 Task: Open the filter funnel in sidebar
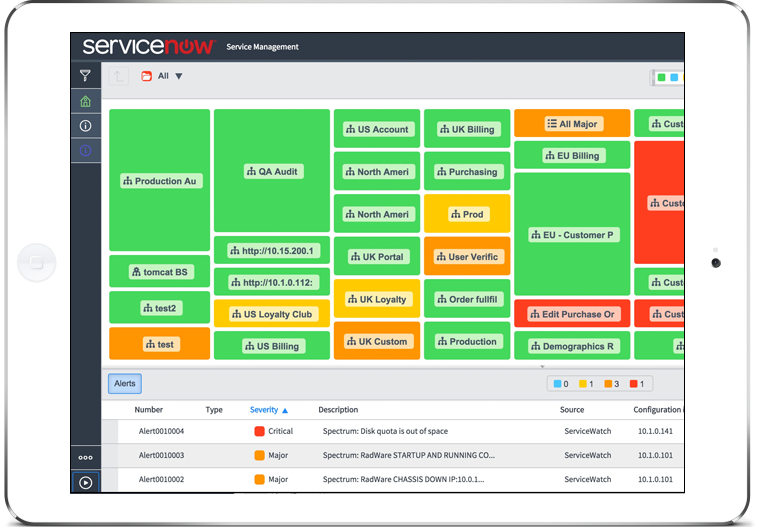point(85,76)
